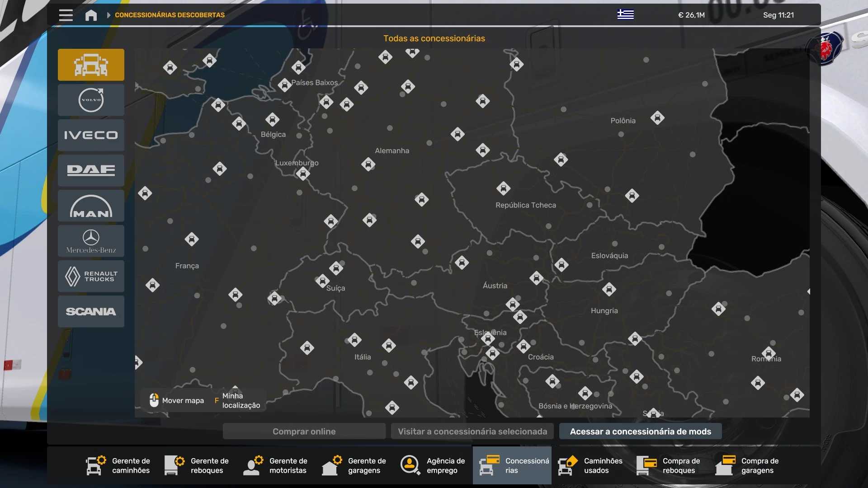
Task: Select the dealer marker near Luxemburgo
Action: [x=303, y=174]
